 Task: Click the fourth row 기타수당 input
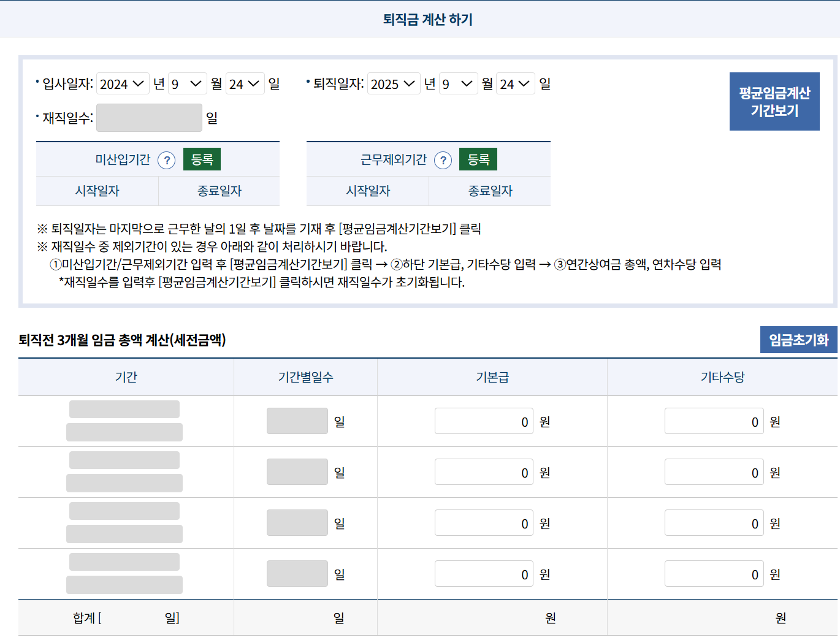coord(714,574)
